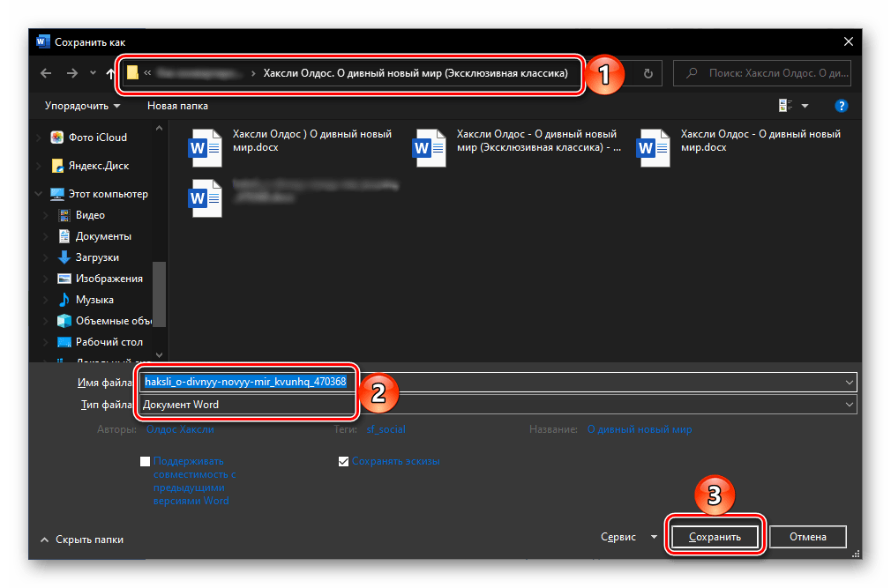The height and width of the screenshot is (588, 891).
Task: Expand the Музыка tree node
Action: pos(46,300)
